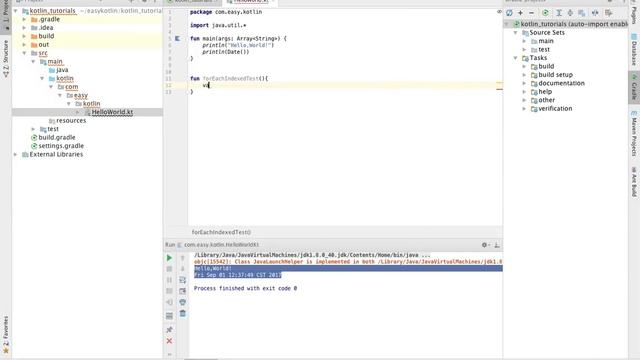Execute Gradle task green circle icon

click(545, 13)
